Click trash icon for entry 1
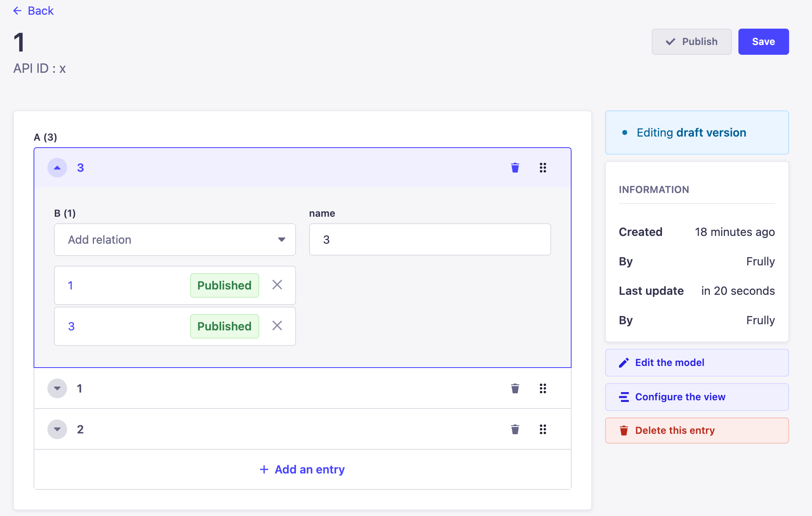Viewport: 812px width, 516px height. point(515,388)
